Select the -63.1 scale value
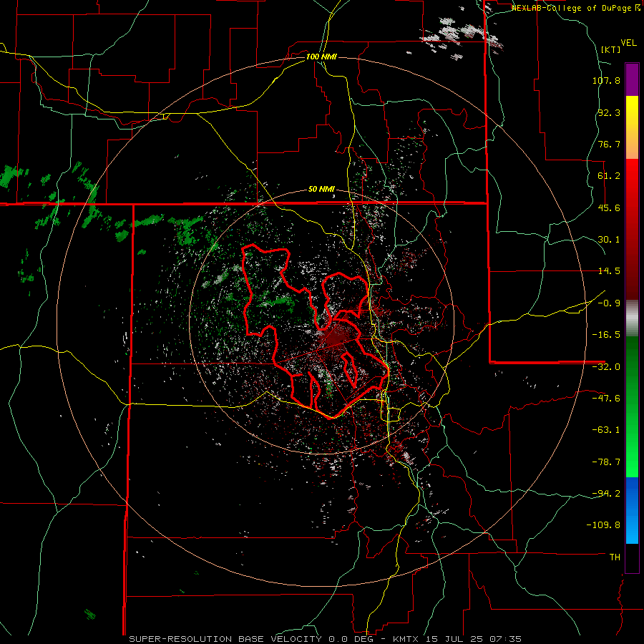Image resolution: width=644 pixels, height=644 pixels. tap(606, 430)
